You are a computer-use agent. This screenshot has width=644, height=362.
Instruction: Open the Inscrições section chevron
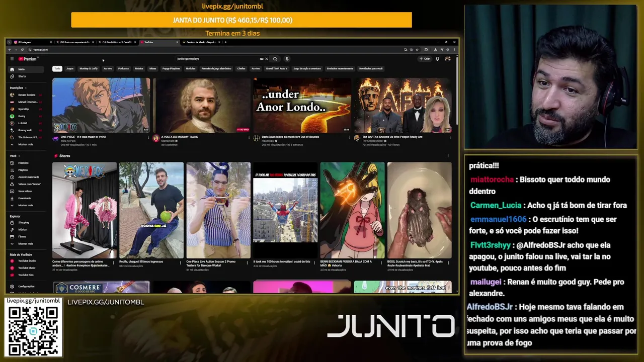(25, 88)
